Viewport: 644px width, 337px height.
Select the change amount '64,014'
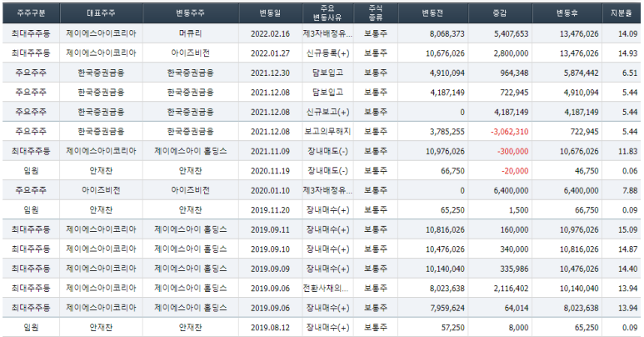(517, 308)
